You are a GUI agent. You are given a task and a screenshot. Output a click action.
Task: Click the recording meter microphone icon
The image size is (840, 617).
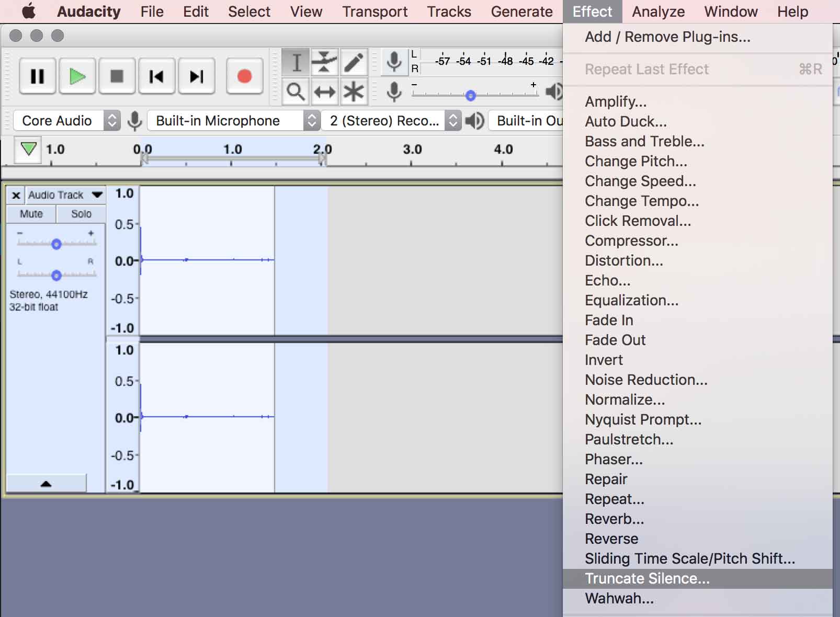point(394,62)
